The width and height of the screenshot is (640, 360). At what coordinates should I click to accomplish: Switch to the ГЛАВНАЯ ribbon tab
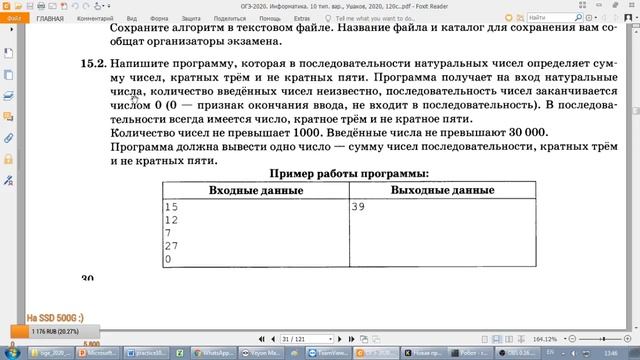coord(50,19)
